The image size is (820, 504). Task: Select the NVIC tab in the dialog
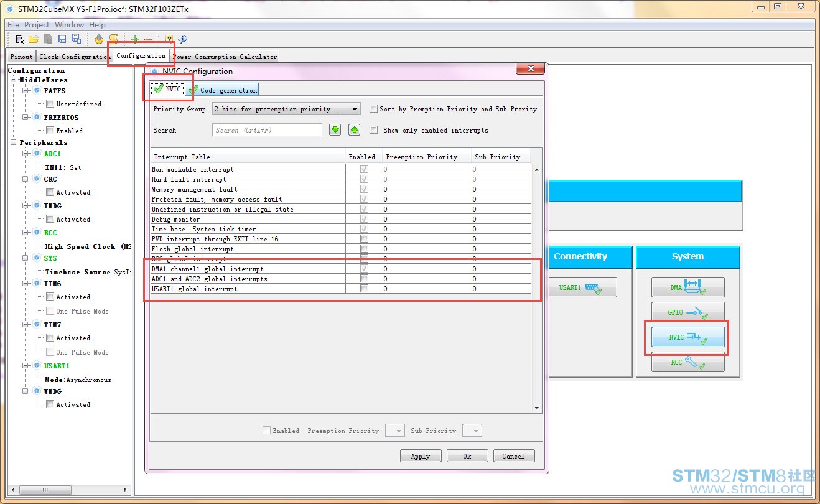167,89
